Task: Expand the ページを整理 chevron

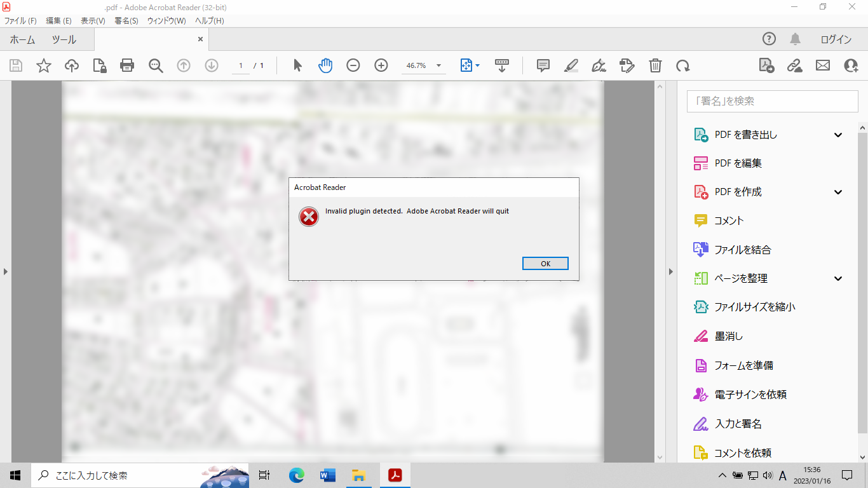Action: click(838, 278)
